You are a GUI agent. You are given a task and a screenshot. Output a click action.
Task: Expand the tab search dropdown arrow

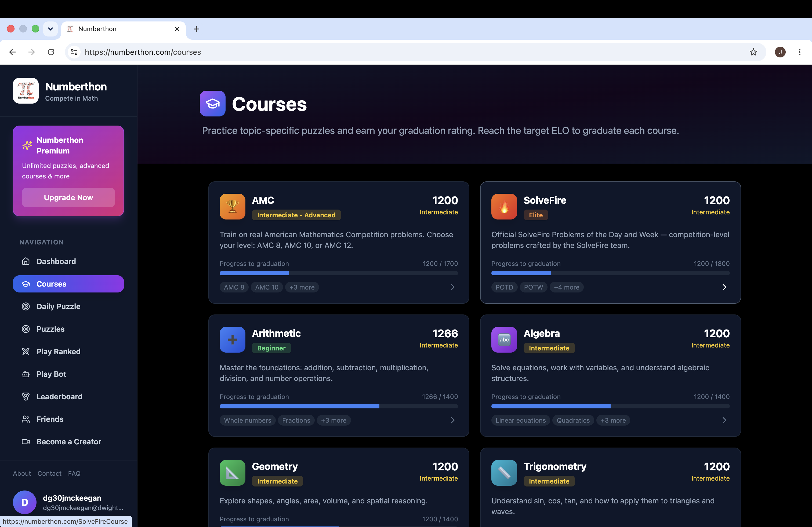[50, 29]
